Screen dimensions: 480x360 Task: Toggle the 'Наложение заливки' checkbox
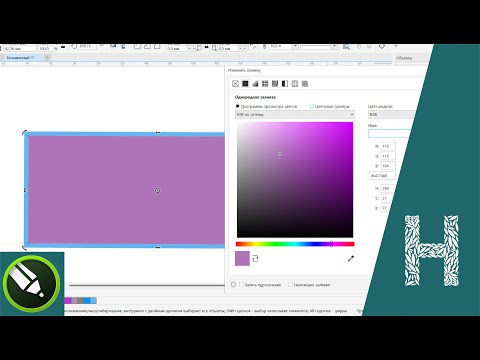tap(290, 285)
